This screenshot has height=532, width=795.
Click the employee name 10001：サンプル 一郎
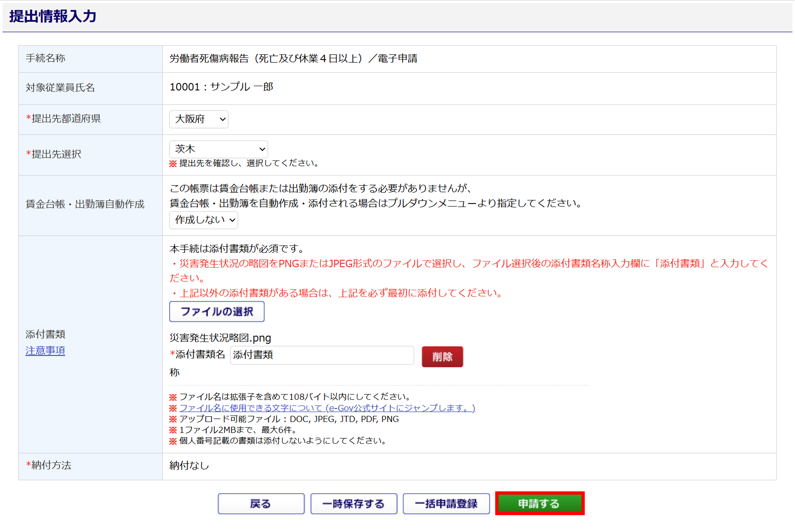221,87
